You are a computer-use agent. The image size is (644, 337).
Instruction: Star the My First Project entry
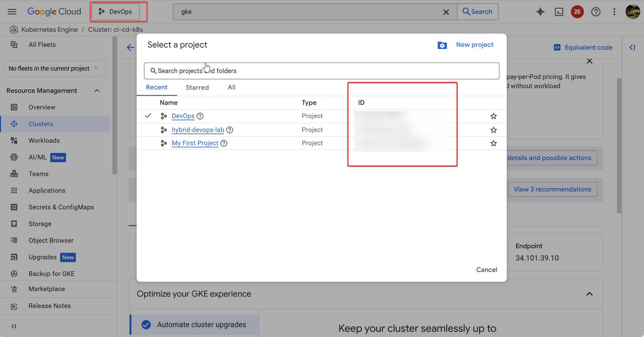point(493,143)
